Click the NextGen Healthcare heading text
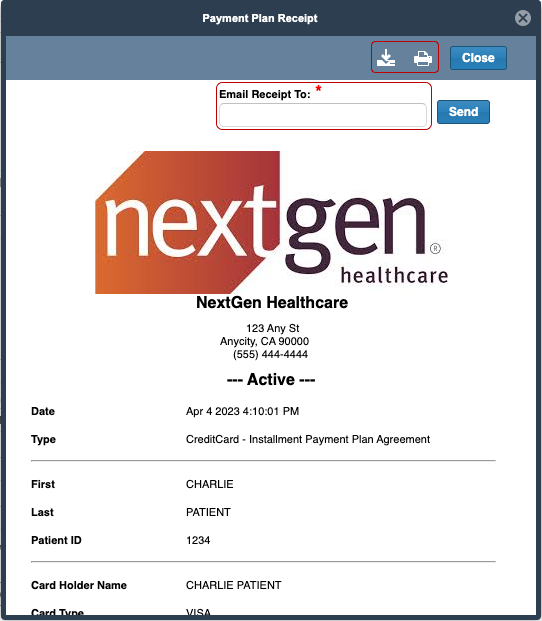Screen dimensions: 542x621 tap(272, 303)
